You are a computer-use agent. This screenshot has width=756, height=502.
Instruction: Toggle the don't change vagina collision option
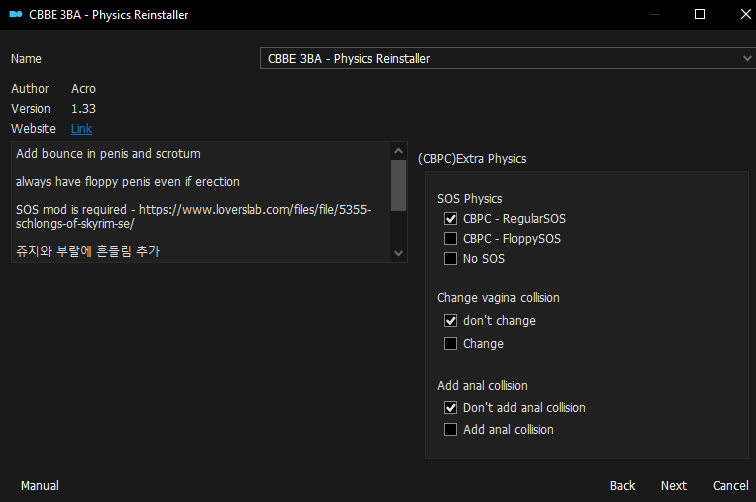point(450,321)
